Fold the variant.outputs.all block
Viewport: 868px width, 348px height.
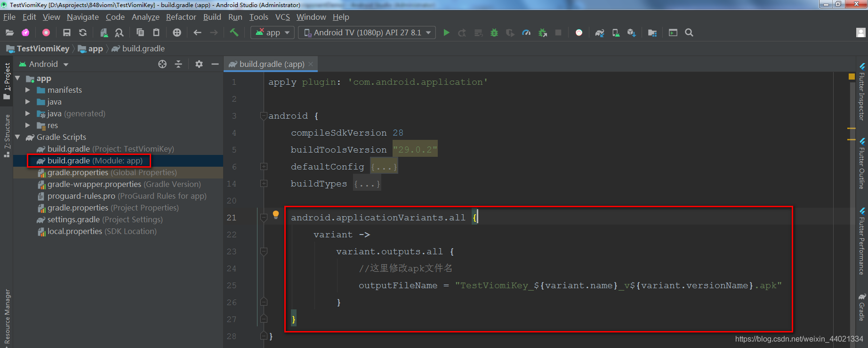(x=264, y=251)
